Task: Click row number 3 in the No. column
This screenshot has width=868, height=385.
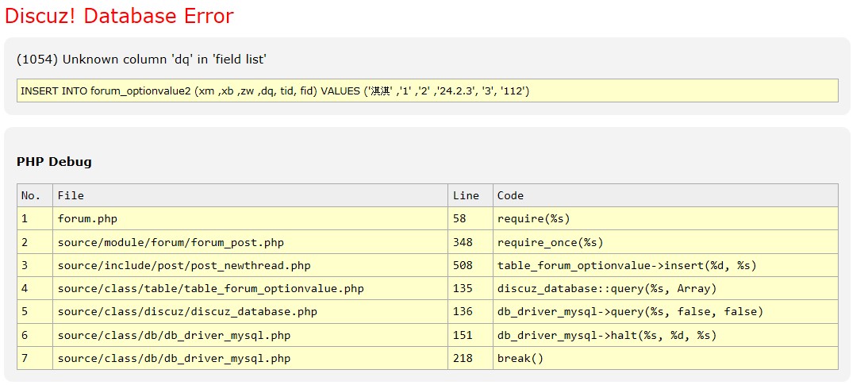Action: point(35,265)
